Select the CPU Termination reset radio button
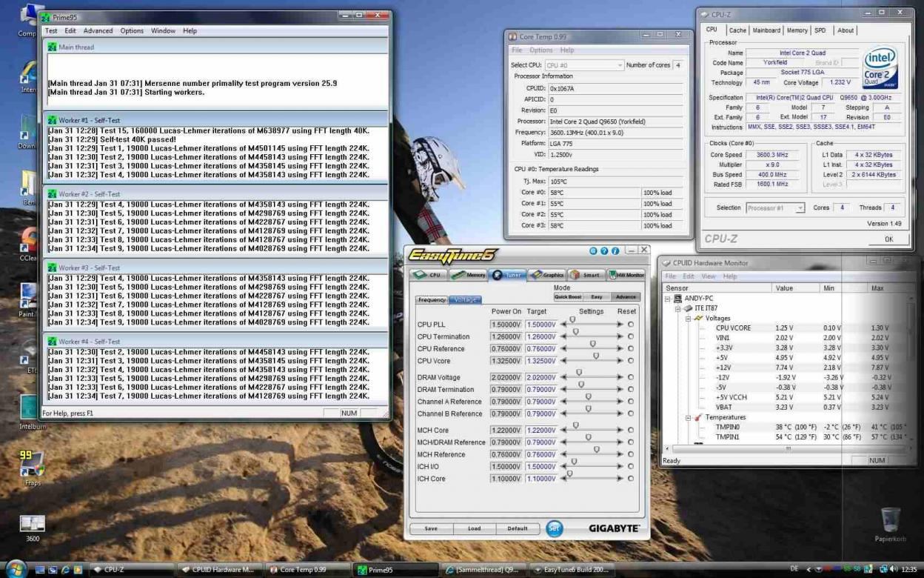The image size is (924, 578). [x=631, y=336]
